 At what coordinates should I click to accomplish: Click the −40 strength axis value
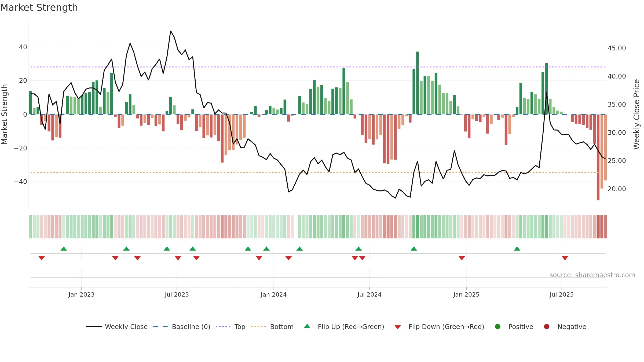click(x=21, y=182)
